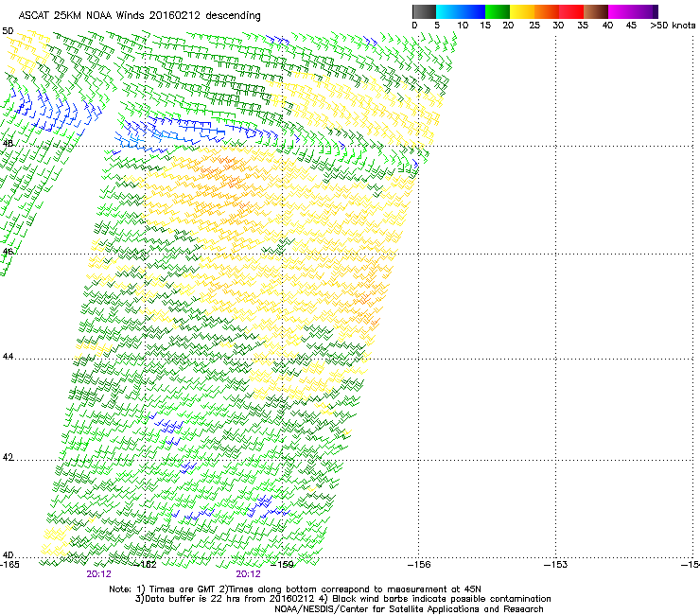Click the longitude label '-153'

[556, 565]
